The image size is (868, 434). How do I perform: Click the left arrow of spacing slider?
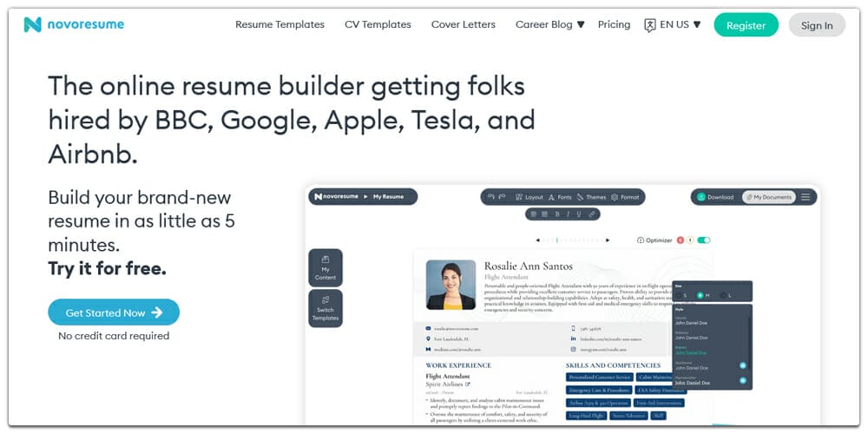coord(537,240)
